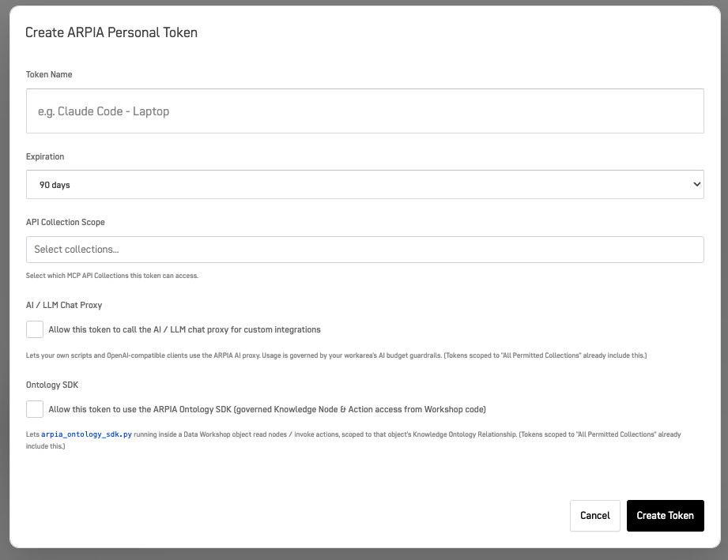Click the 'AI / LLM Chat Proxy' heading
728x560 pixels.
tap(64, 305)
